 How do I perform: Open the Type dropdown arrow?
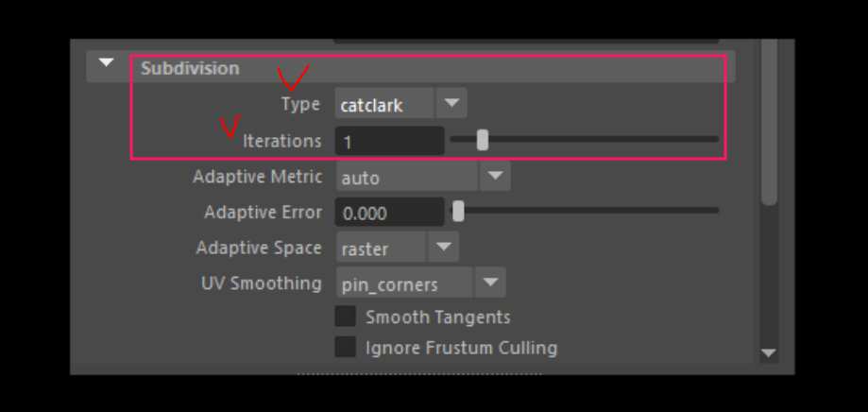451,102
